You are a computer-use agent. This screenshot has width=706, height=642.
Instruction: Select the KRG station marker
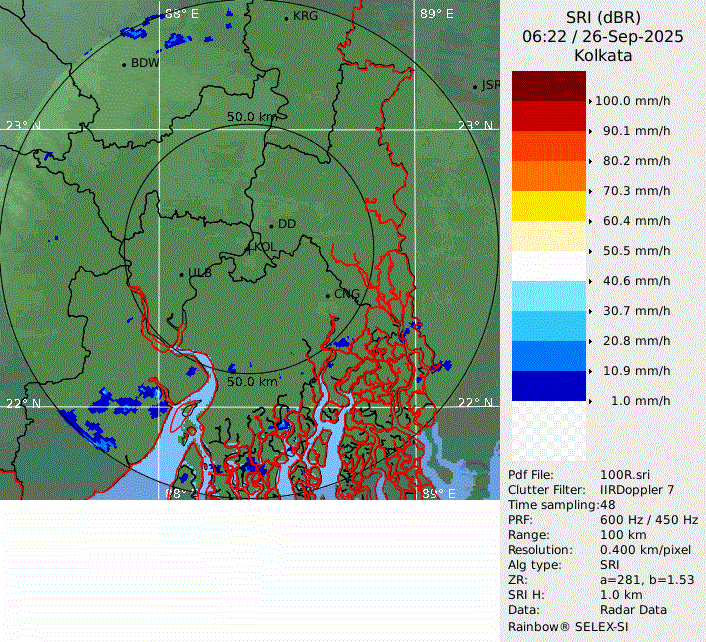(x=287, y=18)
